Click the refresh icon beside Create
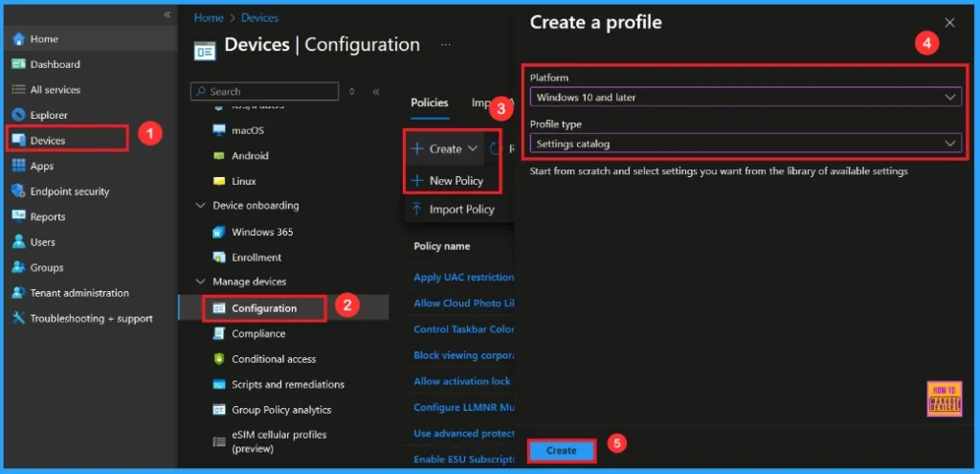980x474 pixels. [495, 148]
